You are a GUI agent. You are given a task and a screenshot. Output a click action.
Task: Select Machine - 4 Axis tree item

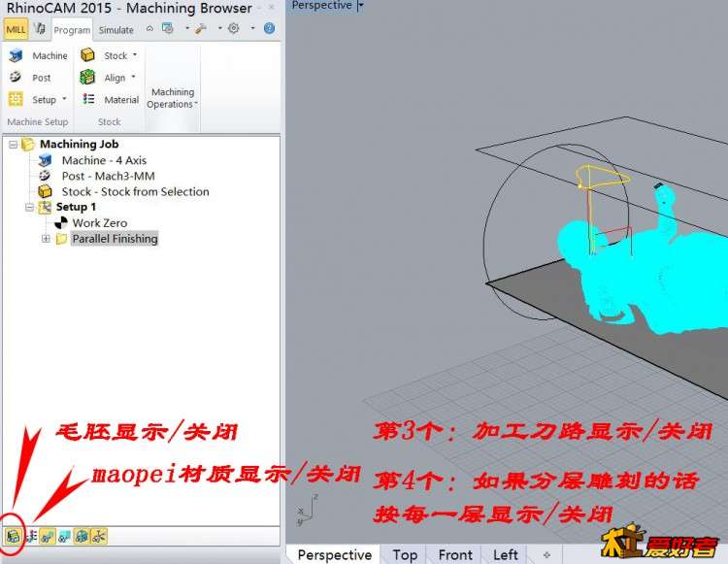click(104, 160)
